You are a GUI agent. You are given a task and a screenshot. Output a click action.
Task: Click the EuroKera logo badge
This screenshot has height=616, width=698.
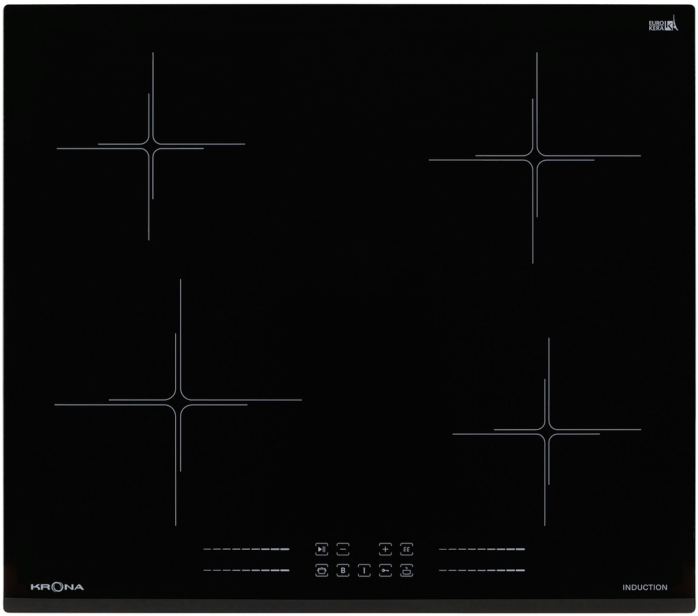(663, 23)
